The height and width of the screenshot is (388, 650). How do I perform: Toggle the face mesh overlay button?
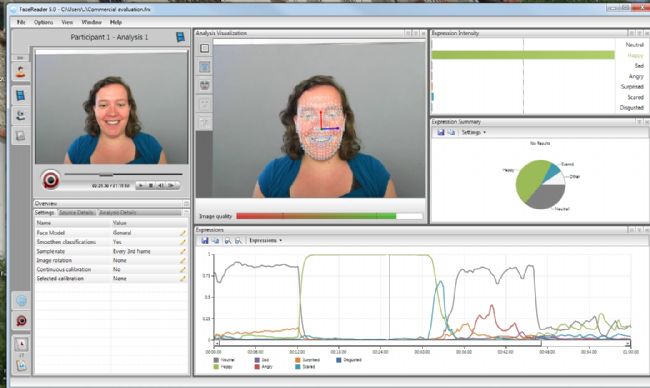point(204,67)
